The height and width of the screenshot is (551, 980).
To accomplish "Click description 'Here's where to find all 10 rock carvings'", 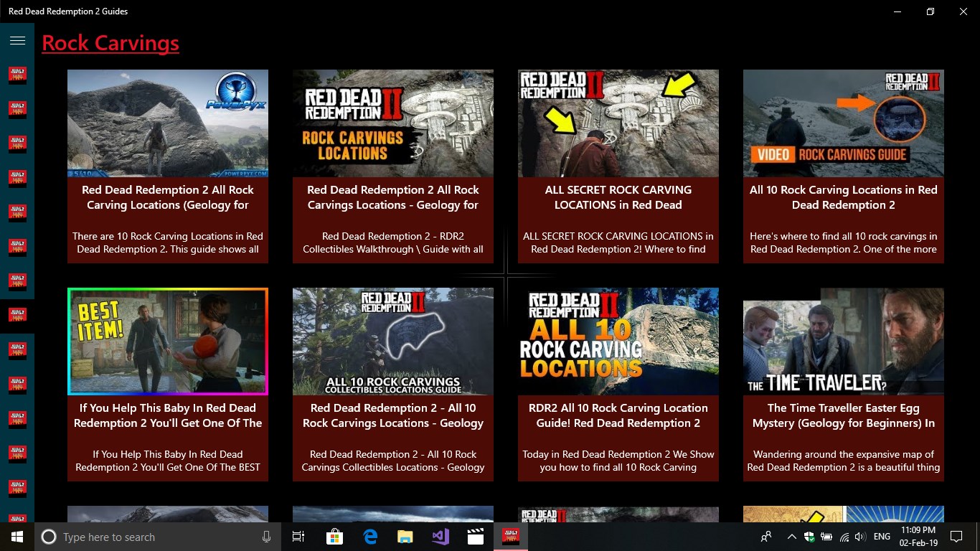I will (x=844, y=236).
